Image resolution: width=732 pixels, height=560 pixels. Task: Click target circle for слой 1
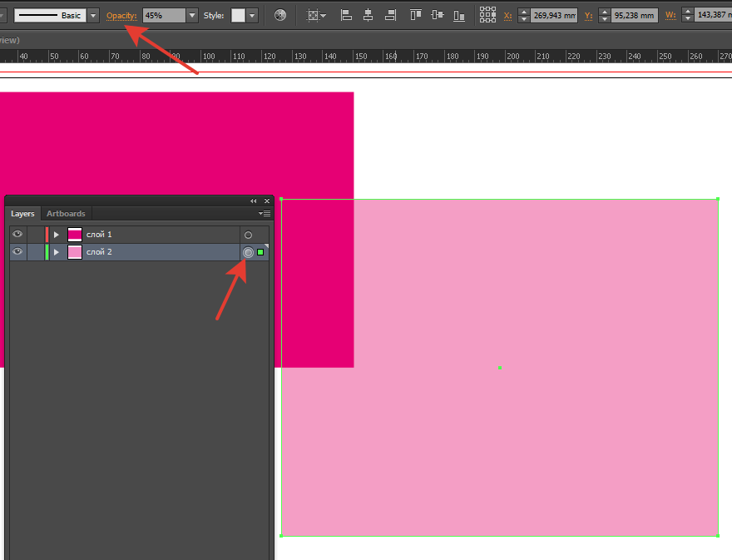(x=249, y=235)
